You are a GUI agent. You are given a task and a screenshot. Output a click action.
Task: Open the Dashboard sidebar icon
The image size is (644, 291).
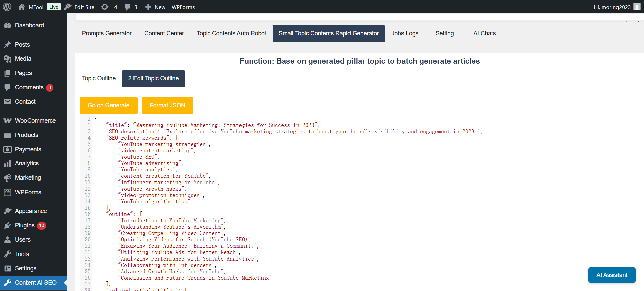pos(7,25)
